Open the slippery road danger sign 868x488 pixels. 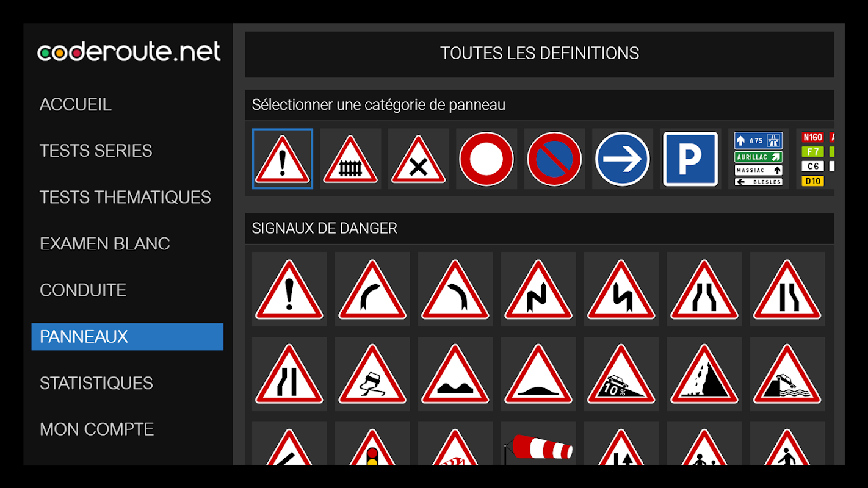coord(372,374)
